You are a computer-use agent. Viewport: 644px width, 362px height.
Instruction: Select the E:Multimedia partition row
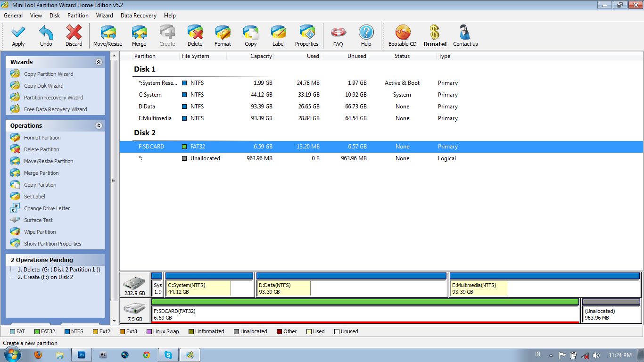381,118
